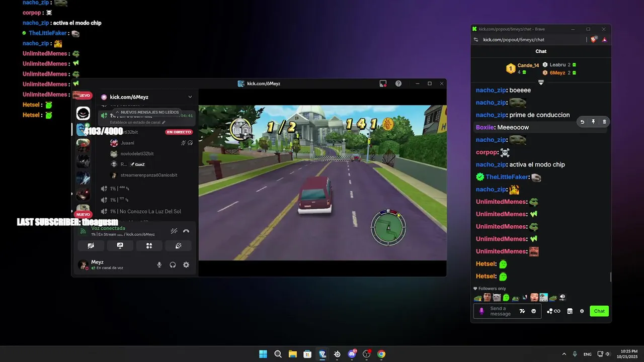
Task: Select top gifter Cande_14 in leaderboard
Action: (x=522, y=68)
